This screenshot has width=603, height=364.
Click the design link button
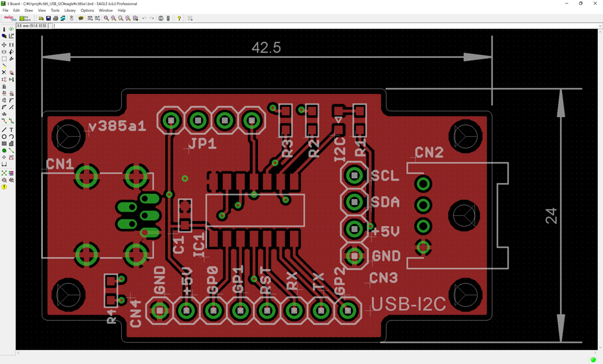click(10, 18)
